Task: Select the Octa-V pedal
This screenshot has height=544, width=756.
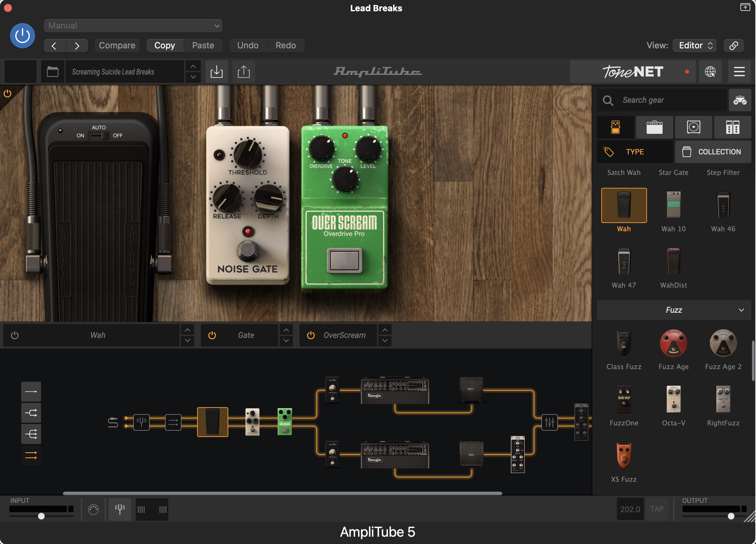Action: [674, 400]
